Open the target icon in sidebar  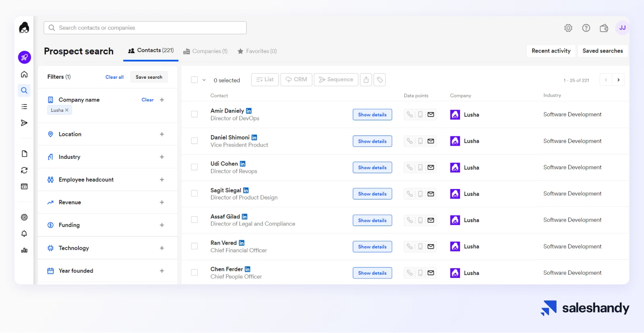[x=24, y=217]
